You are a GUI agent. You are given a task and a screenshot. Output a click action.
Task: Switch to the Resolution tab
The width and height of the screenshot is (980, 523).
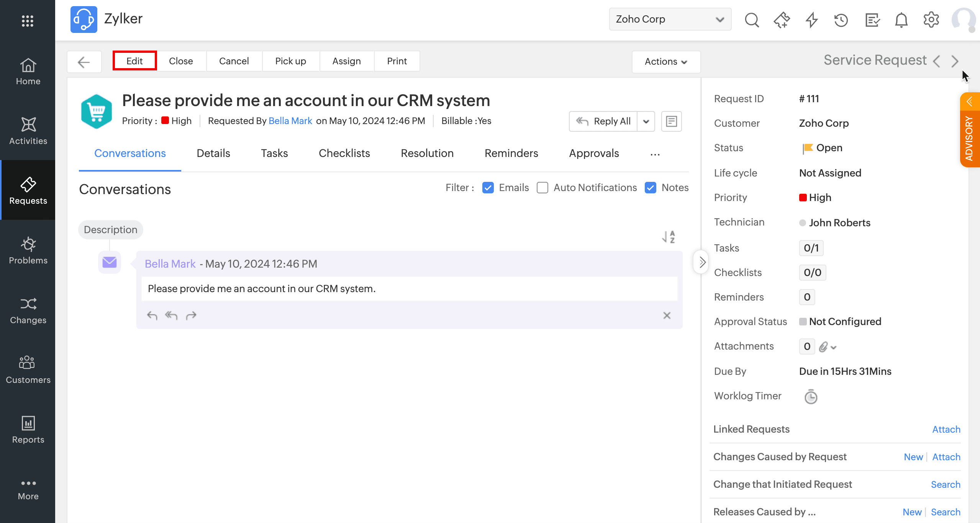tap(427, 153)
